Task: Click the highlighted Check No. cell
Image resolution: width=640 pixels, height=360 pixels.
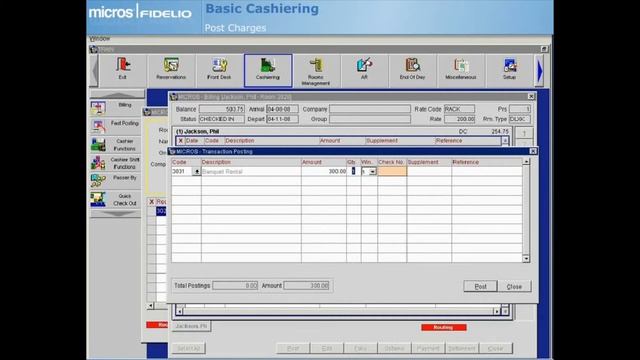Action: (392, 171)
